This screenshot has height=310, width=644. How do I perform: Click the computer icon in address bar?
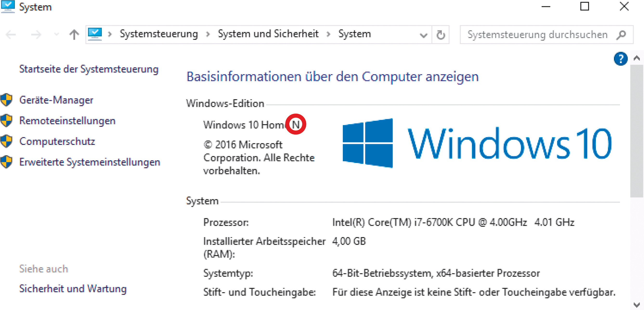point(95,34)
